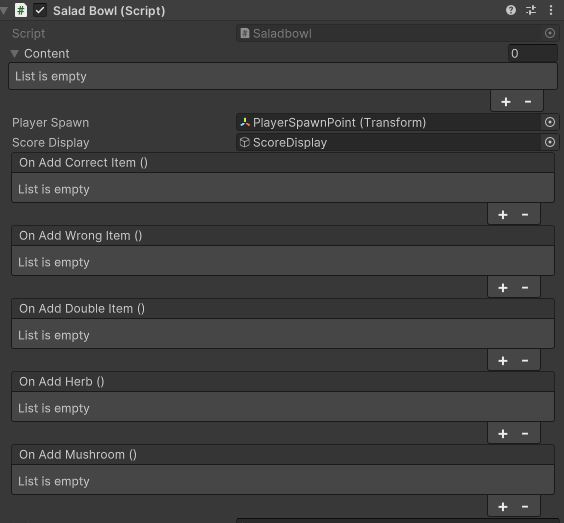Add listener to On Add Correct Item
Screen dimensions: 564x523
(503, 215)
